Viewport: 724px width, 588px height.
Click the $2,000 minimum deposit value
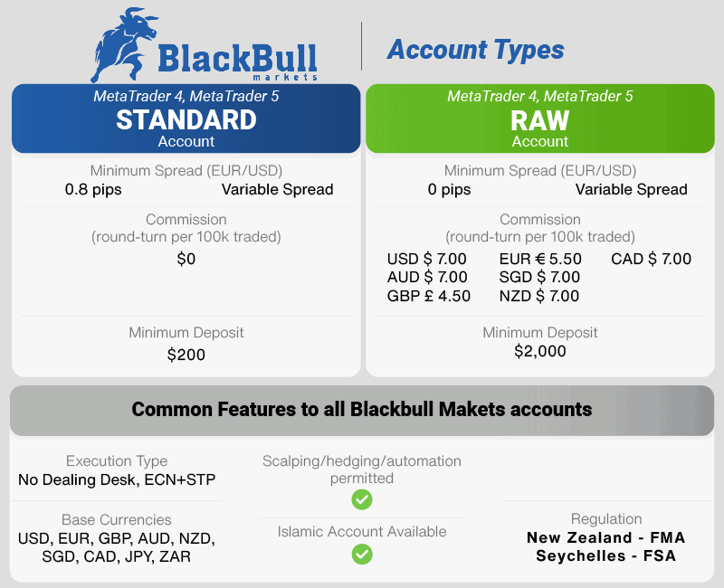click(x=539, y=351)
